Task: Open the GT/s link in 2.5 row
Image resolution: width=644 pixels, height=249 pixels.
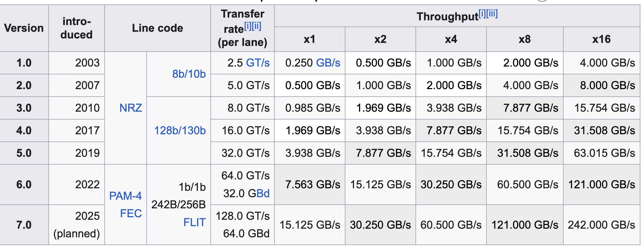Action: tap(258, 63)
